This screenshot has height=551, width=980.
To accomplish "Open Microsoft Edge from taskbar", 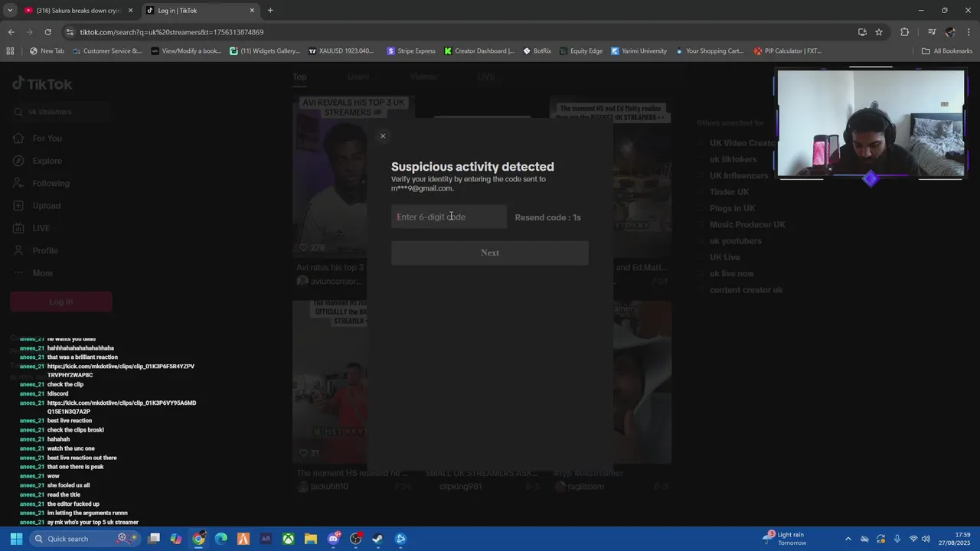I will 221,539.
